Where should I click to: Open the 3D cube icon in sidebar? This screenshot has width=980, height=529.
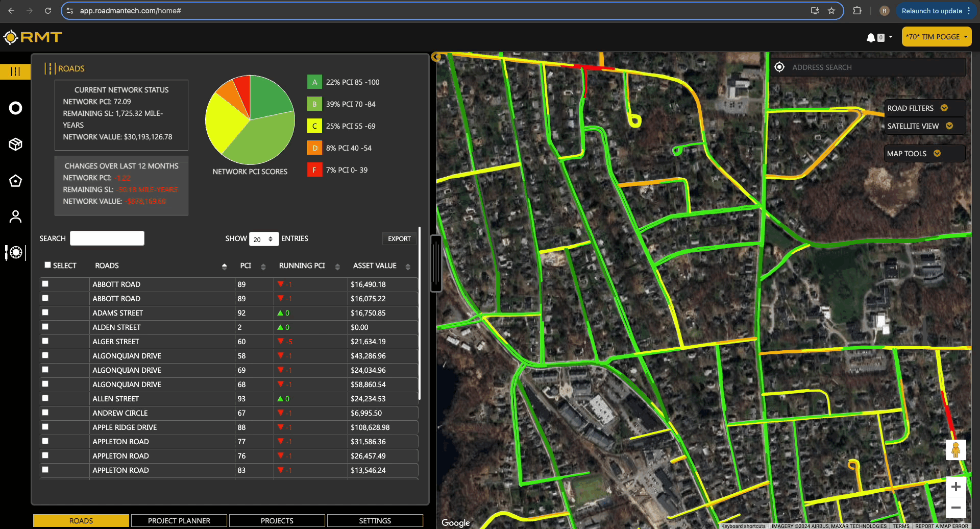pos(15,145)
